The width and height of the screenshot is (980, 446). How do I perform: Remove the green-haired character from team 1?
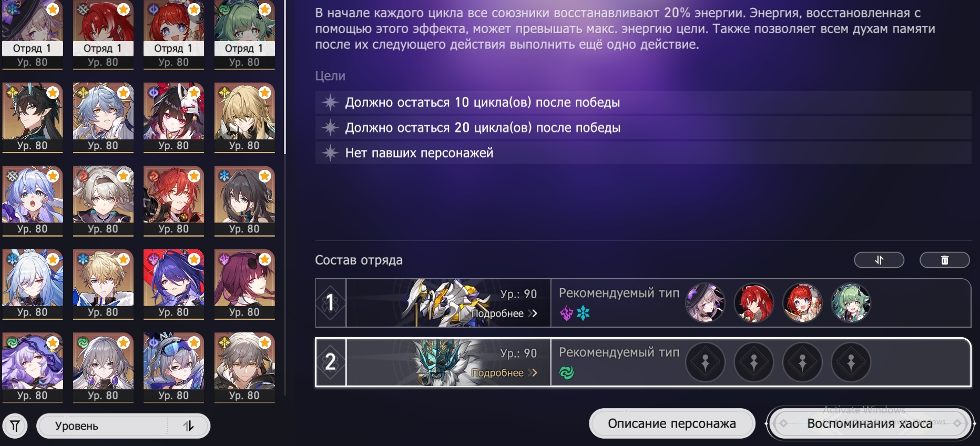tap(851, 302)
